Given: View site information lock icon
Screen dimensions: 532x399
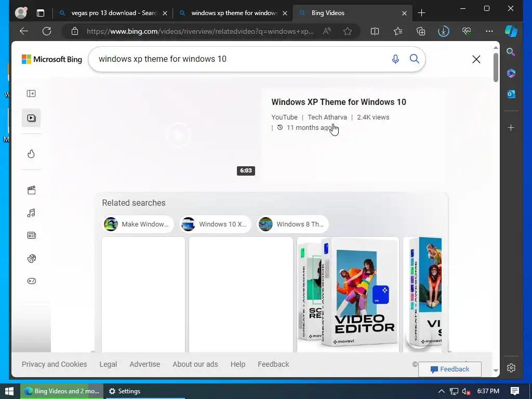Looking at the screenshot, I should pyautogui.click(x=75, y=31).
